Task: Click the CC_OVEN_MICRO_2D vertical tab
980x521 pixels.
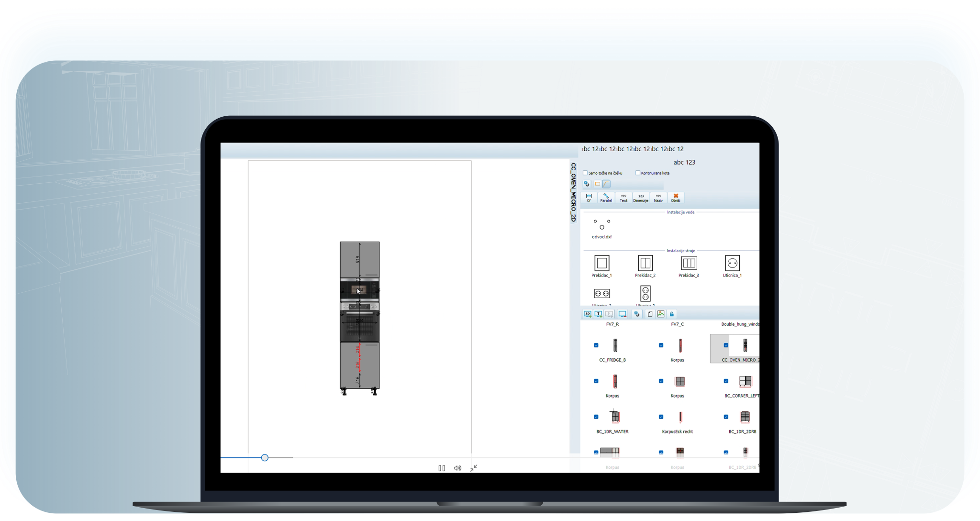Action: click(573, 192)
